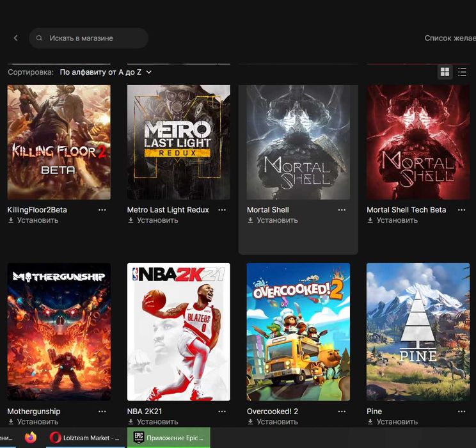476x448 pixels.
Task: Open the sort dropdown 'По алфавиту от A до Z'
Action: 106,72
